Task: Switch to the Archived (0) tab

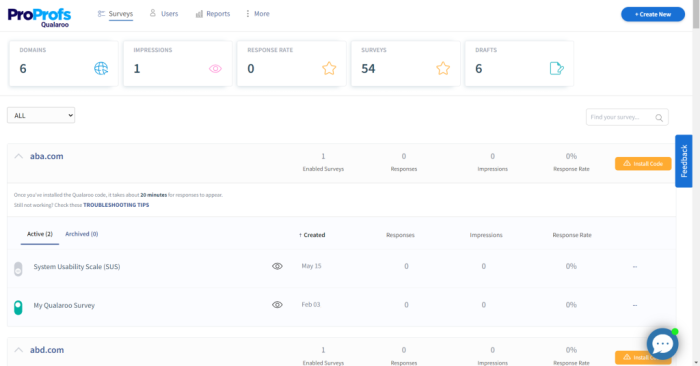Action: (x=82, y=234)
